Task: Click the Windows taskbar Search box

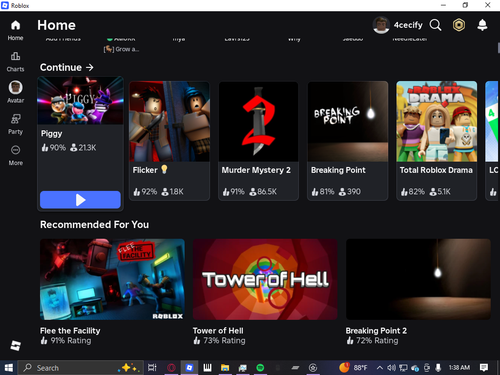Action: click(x=81, y=368)
